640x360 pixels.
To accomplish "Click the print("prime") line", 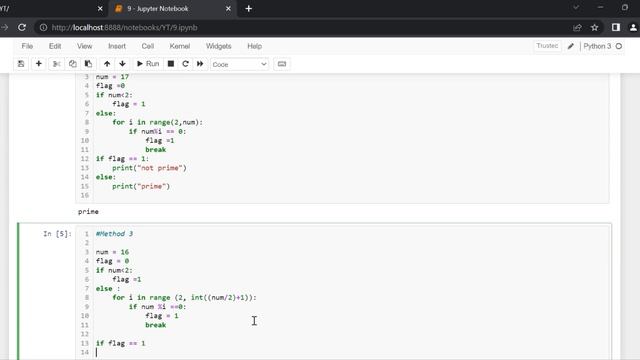I will [x=141, y=187].
